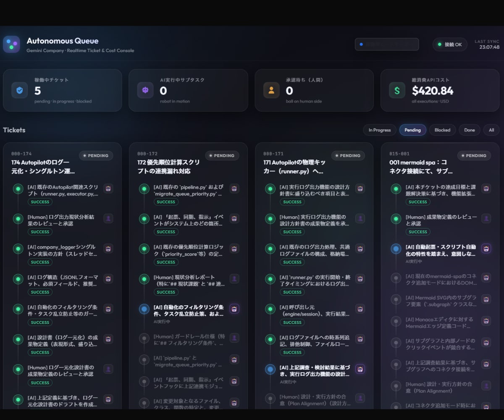Click the robot icon beside `runner.py` の実行開始・終了 step

coord(360,278)
